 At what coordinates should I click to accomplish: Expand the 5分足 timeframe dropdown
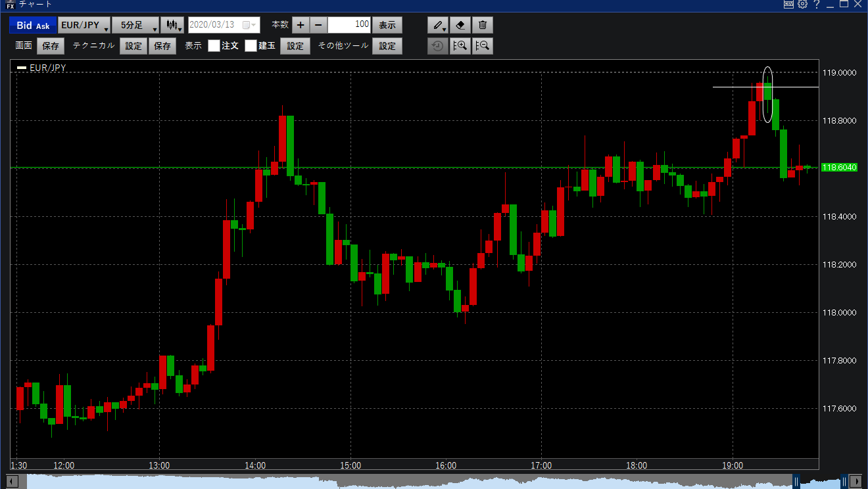point(135,26)
